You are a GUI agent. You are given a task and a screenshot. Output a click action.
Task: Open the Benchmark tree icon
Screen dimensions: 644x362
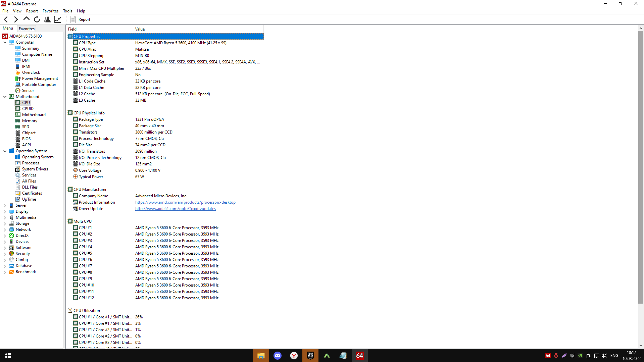click(11, 272)
